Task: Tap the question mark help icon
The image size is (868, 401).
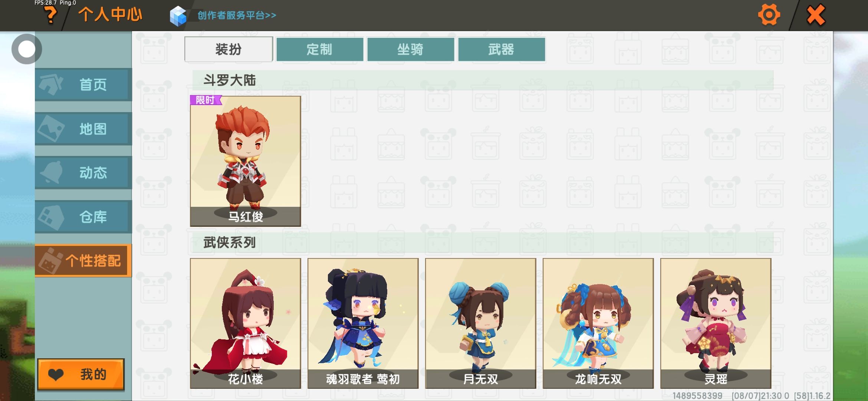Action: (50, 16)
